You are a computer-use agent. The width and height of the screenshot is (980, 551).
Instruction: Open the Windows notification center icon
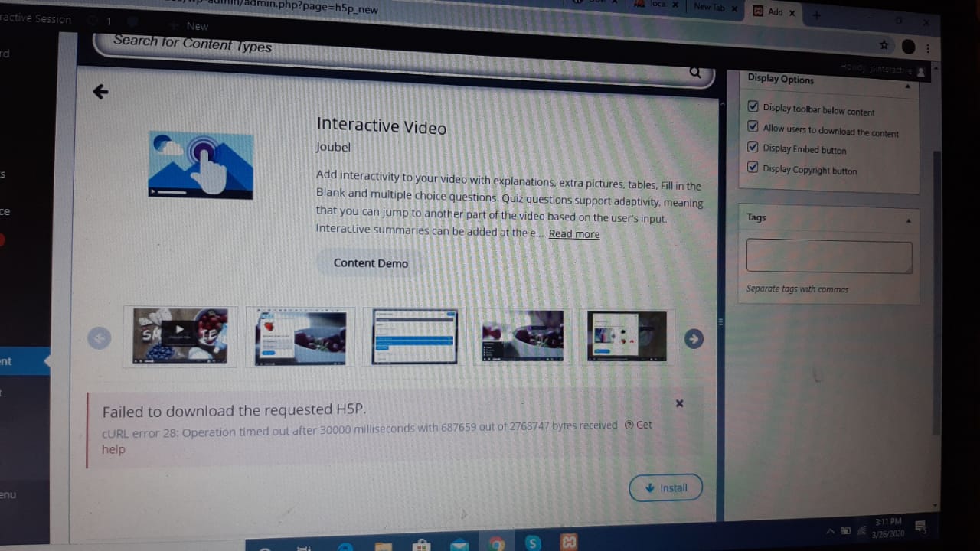point(920,526)
